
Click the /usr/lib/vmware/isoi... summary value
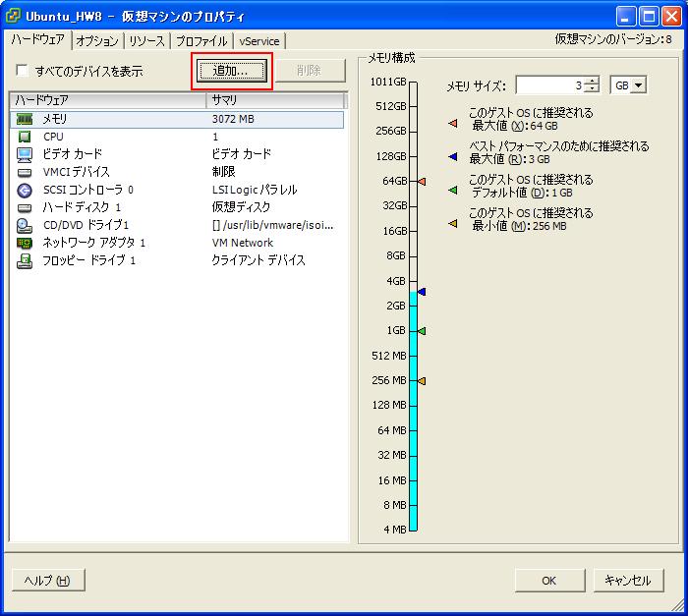click(272, 226)
